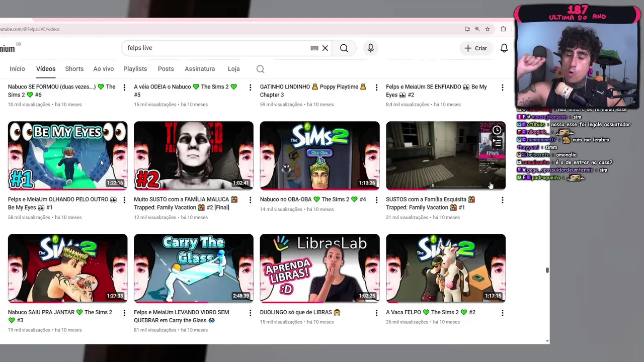This screenshot has width=644, height=362.
Task: Go to the Início tab
Action: coord(17,69)
